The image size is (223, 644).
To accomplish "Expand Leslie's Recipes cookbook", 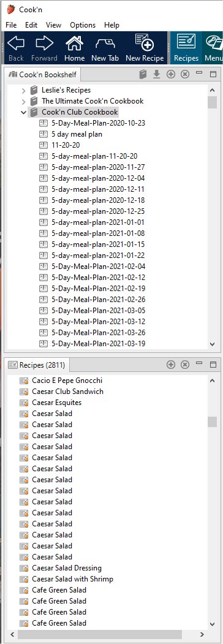I will [x=24, y=90].
